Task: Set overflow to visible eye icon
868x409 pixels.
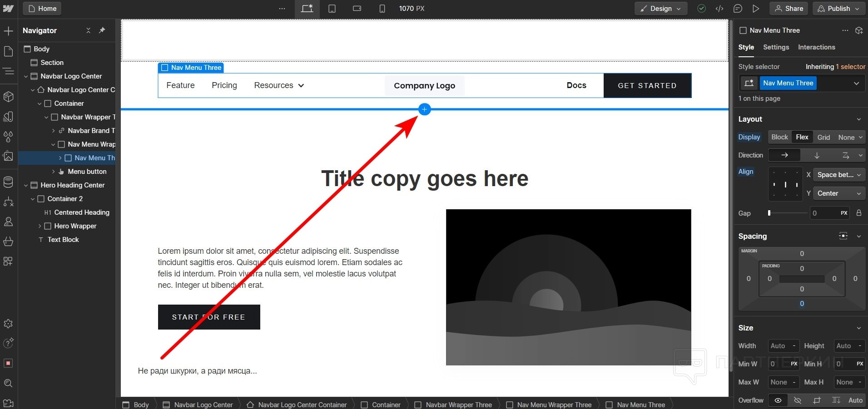Action: (778, 400)
